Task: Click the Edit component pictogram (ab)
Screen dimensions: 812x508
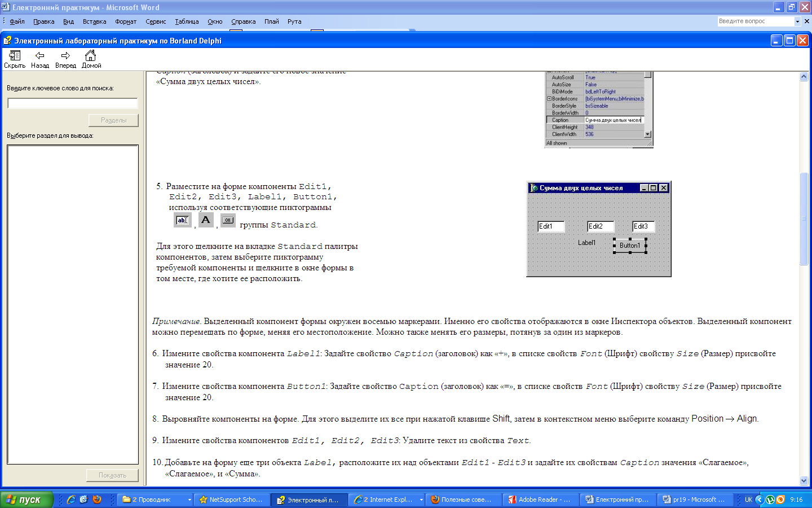Action: tap(183, 220)
